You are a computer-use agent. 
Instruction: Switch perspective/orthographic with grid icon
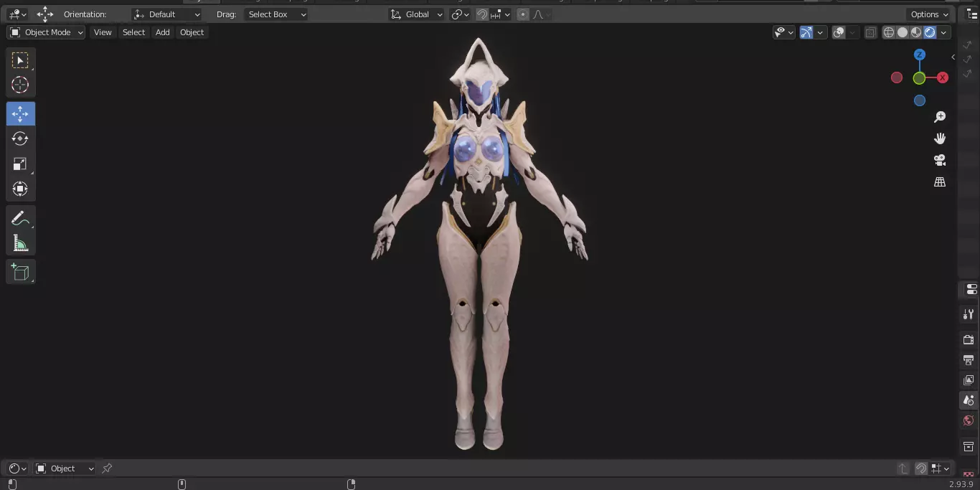(x=940, y=182)
